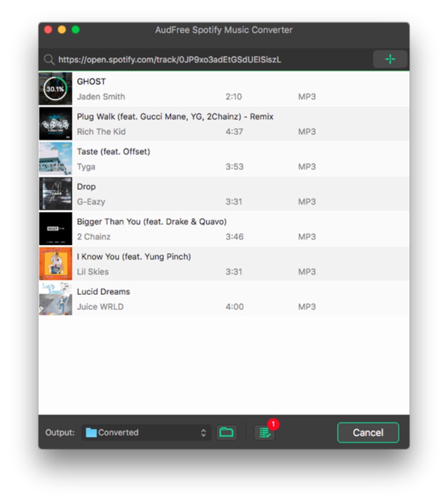Screen dimensions: 448x504
Task: Select the Drop album artwork
Action: 55,194
